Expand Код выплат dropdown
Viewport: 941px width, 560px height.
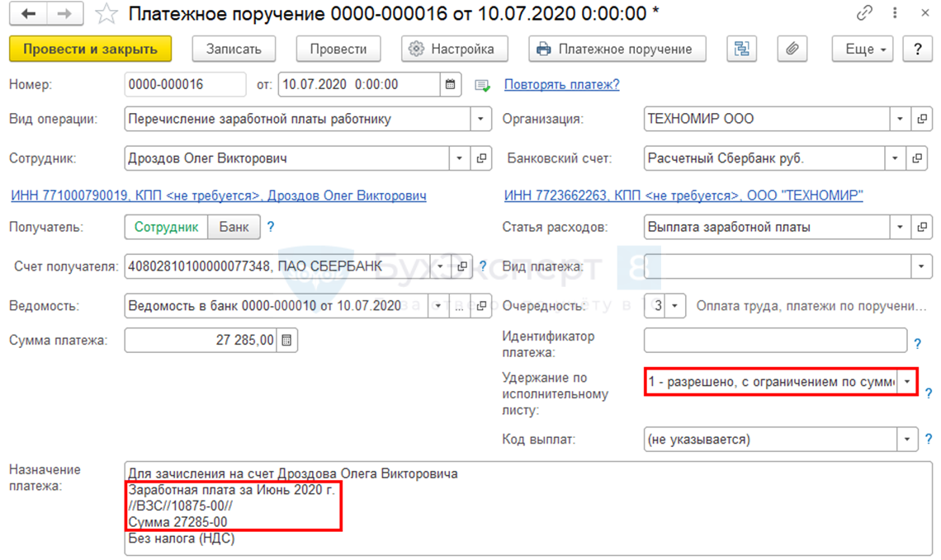pos(908,440)
